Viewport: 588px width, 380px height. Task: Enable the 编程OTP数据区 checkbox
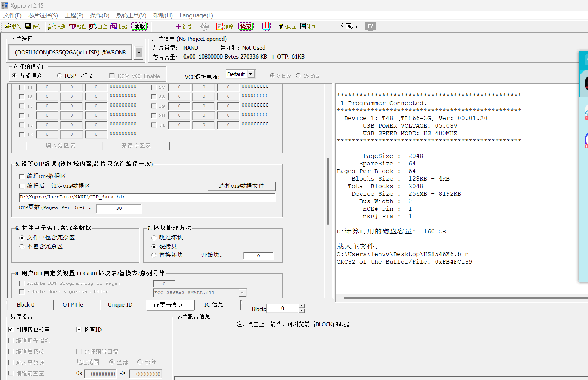22,176
